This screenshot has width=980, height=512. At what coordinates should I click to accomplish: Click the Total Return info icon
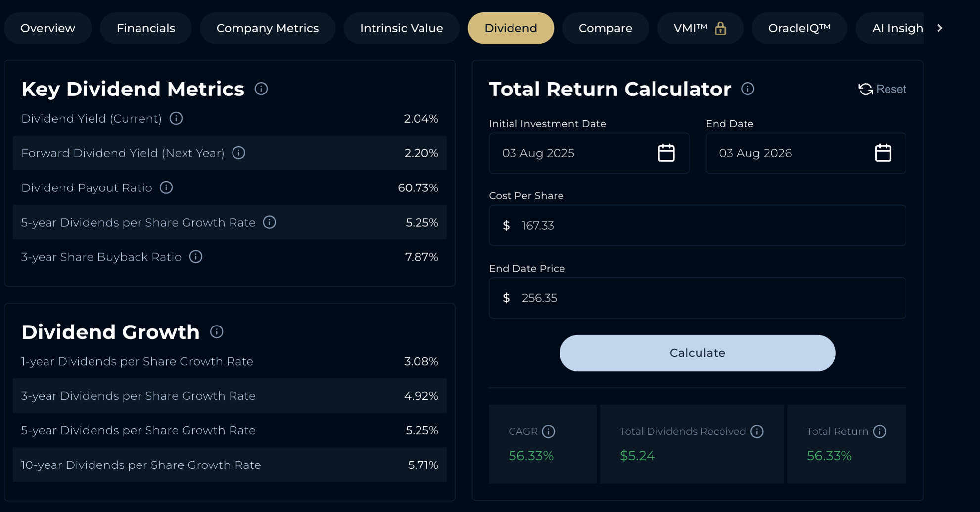point(880,431)
